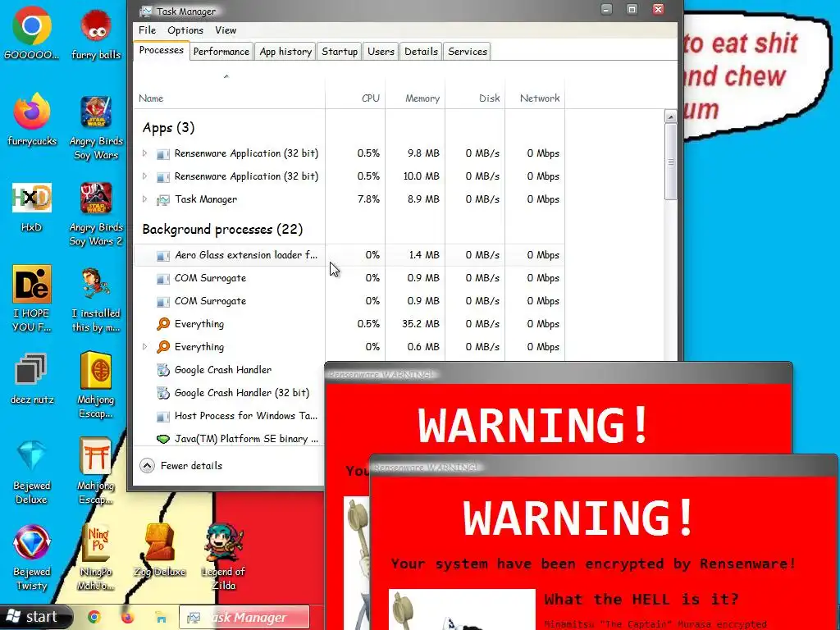Switch to the Startup tab
The width and height of the screenshot is (840, 630).
[340, 52]
